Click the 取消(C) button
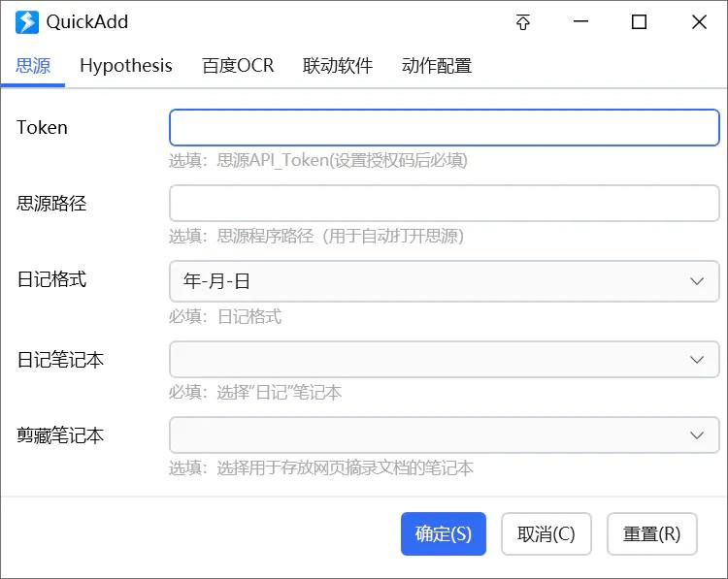Viewport: 728px width, 579px height. 546,534
